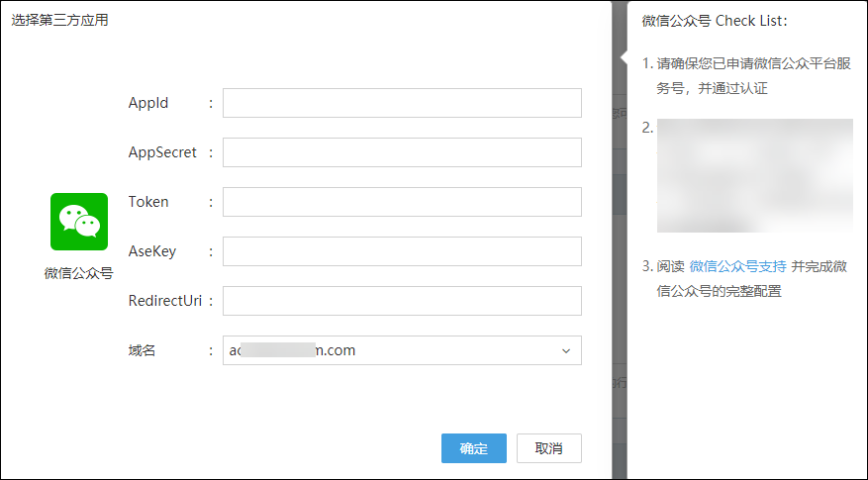Expand the domain list via chevron arrow
This screenshot has height=480, width=868.
tap(566, 350)
